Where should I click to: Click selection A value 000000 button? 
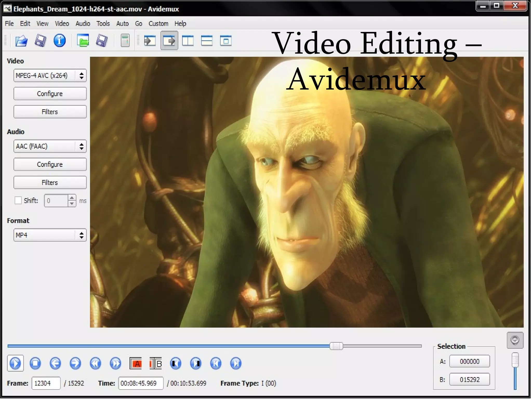tap(470, 361)
